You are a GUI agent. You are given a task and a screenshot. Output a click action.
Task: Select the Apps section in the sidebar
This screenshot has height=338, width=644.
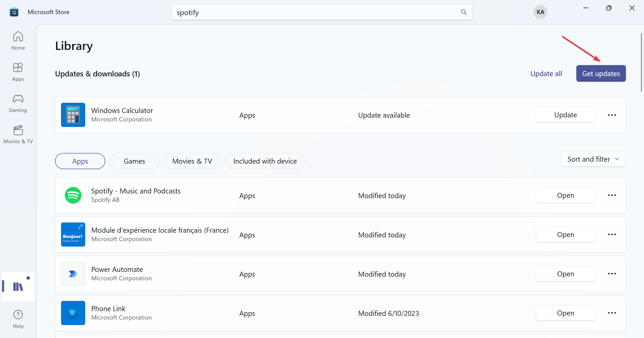[18, 71]
